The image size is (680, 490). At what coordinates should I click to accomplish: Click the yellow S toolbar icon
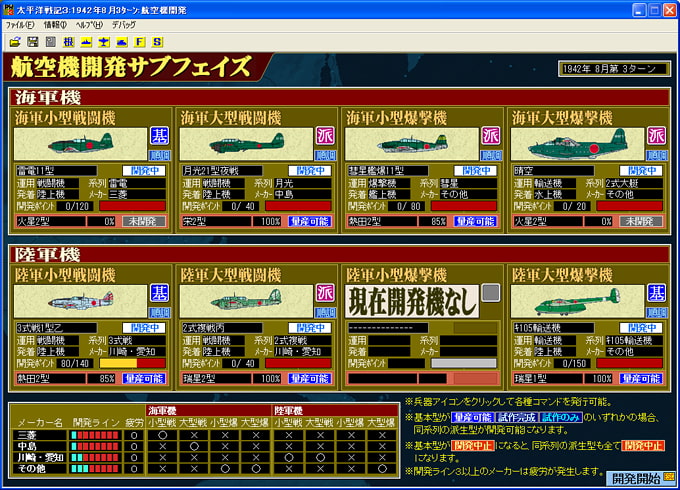point(157,42)
